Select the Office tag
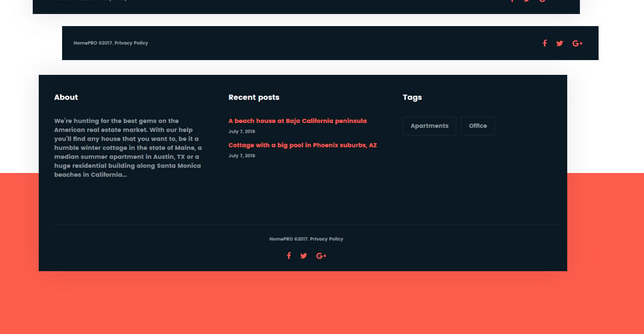Screen dimensions: 644x334 478,126
